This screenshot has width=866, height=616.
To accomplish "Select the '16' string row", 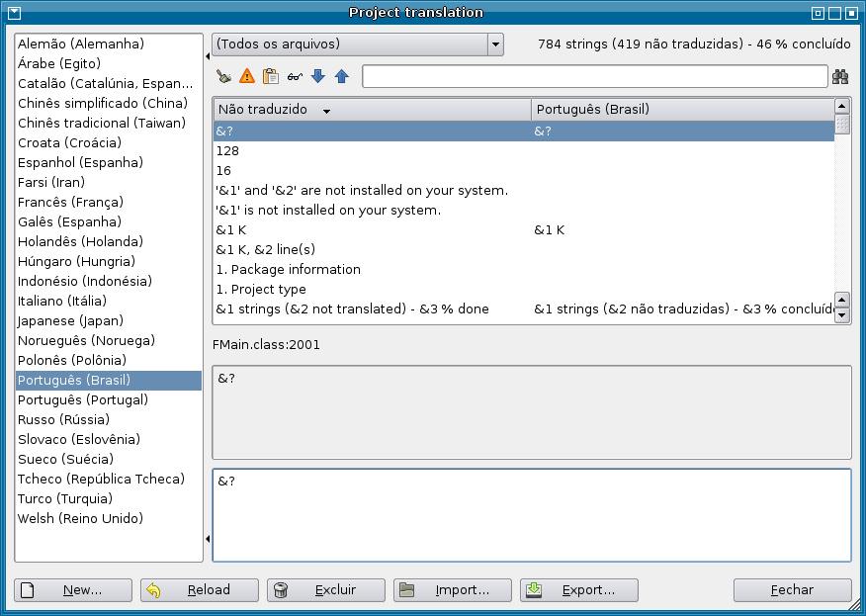I will tap(524, 171).
